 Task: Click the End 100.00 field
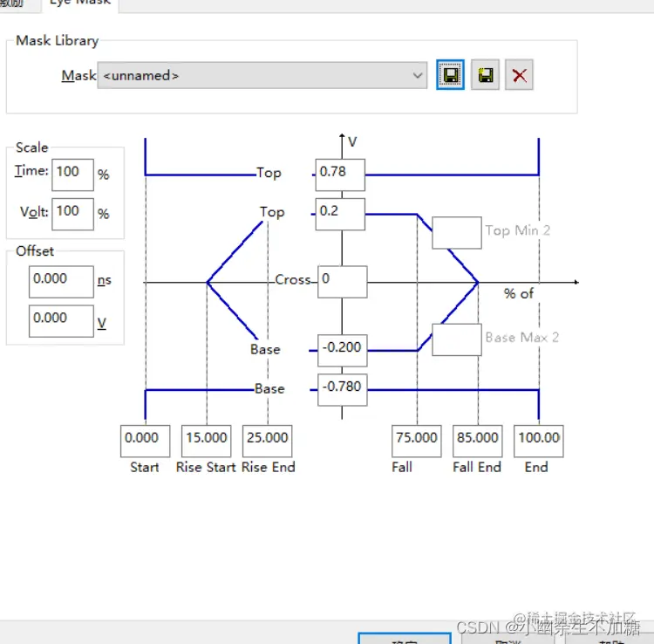pos(539,442)
